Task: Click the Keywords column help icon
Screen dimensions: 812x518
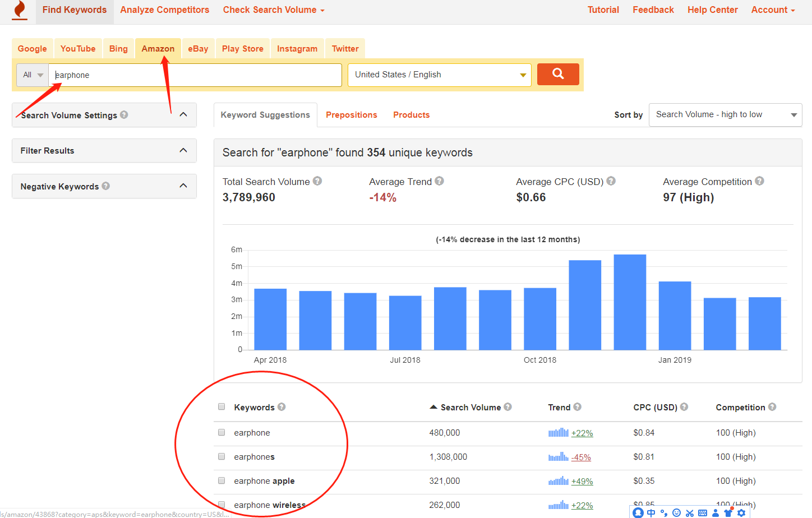Action: tap(282, 406)
